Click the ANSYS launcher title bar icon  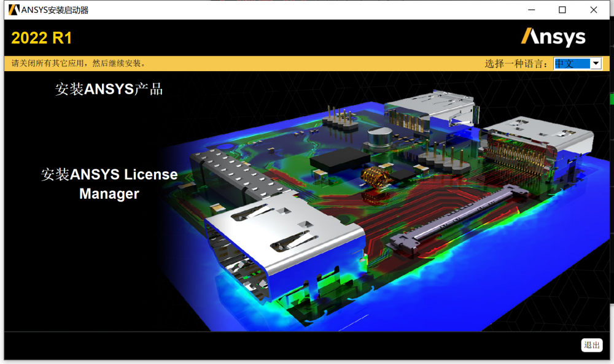tap(14, 10)
